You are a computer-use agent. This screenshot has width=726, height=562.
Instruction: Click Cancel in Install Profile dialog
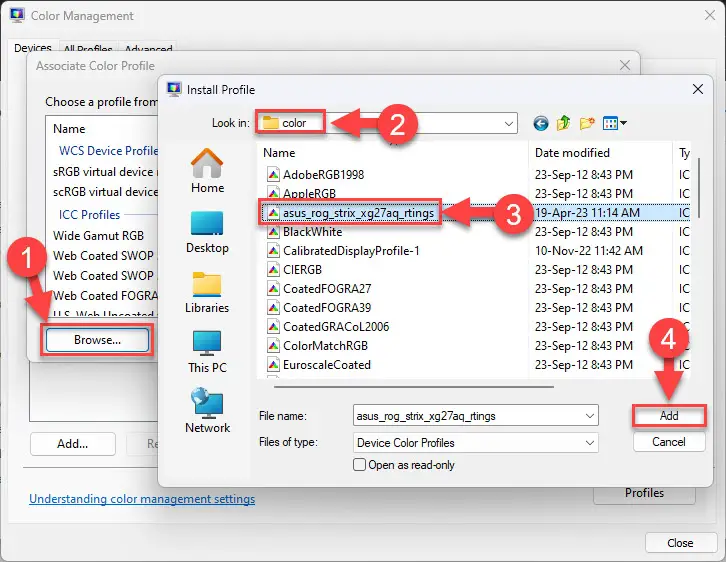point(669,442)
